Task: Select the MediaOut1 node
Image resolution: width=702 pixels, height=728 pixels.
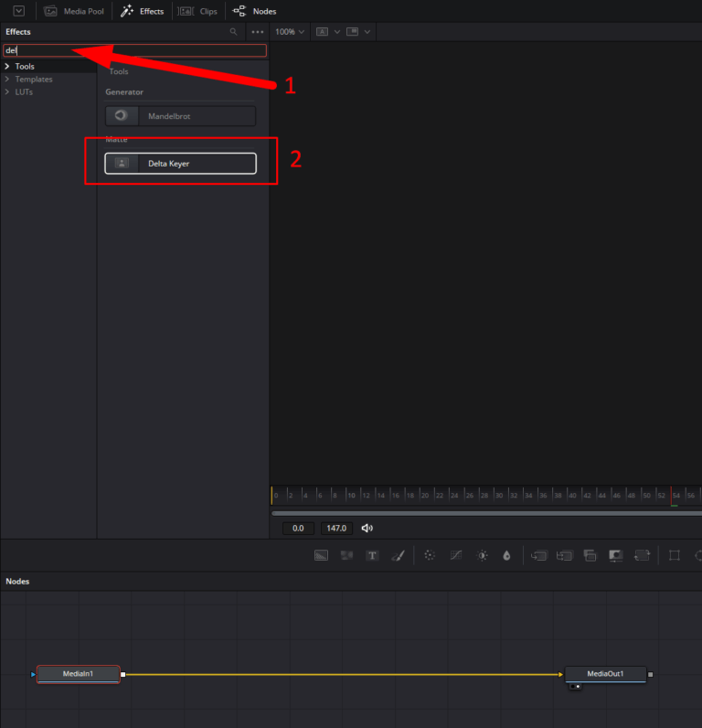Action: tap(605, 674)
